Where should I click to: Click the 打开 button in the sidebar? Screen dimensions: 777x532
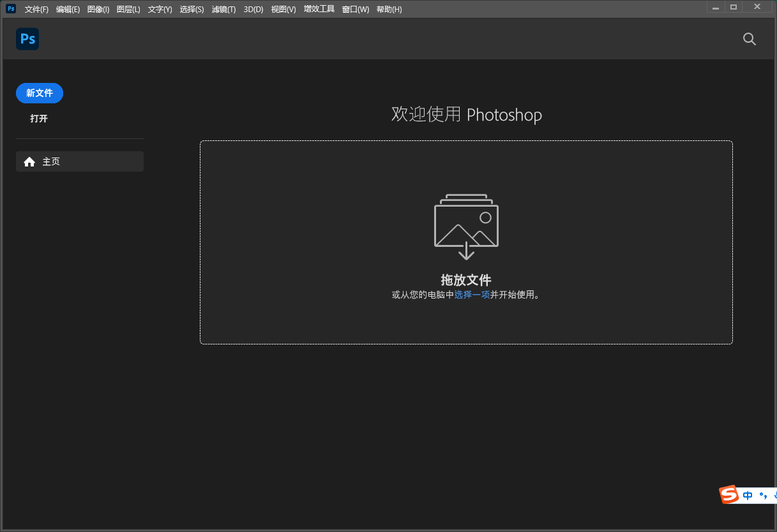(x=39, y=119)
